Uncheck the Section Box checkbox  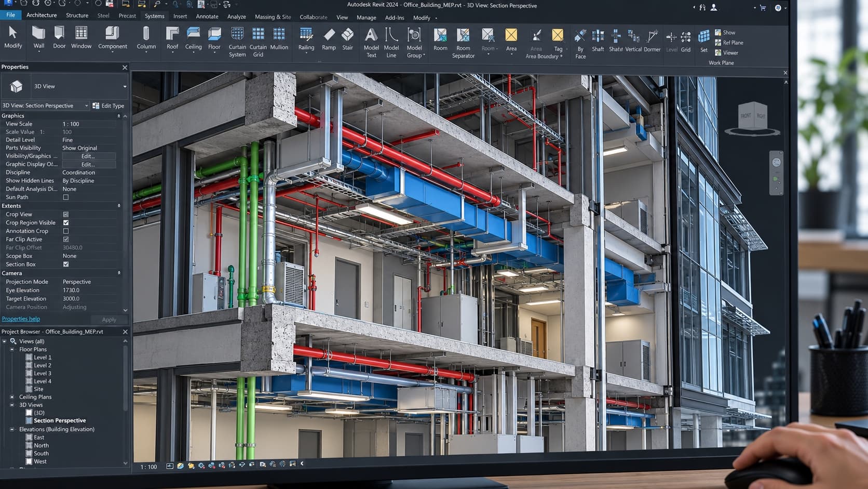66,265
